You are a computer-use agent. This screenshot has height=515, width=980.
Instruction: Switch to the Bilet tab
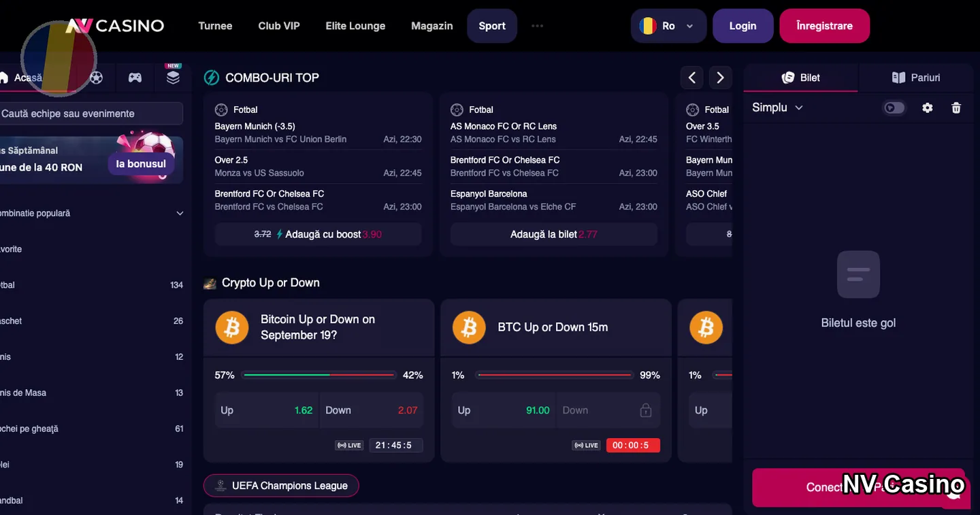click(800, 78)
